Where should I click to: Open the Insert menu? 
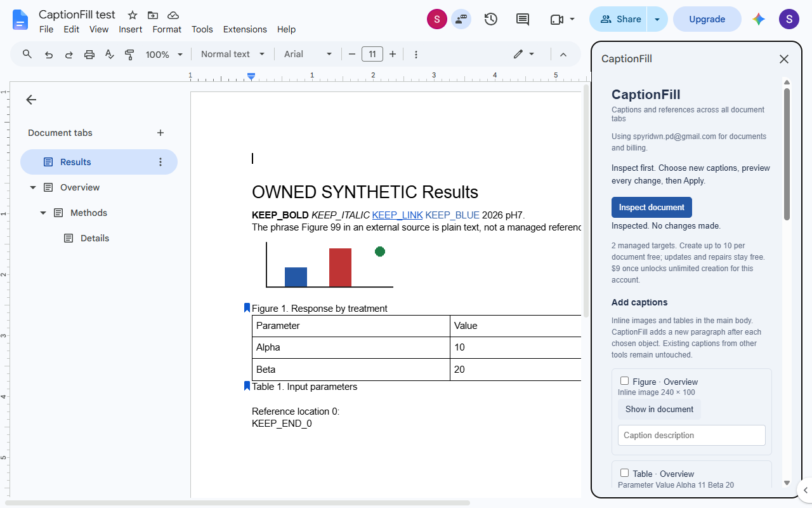131,29
